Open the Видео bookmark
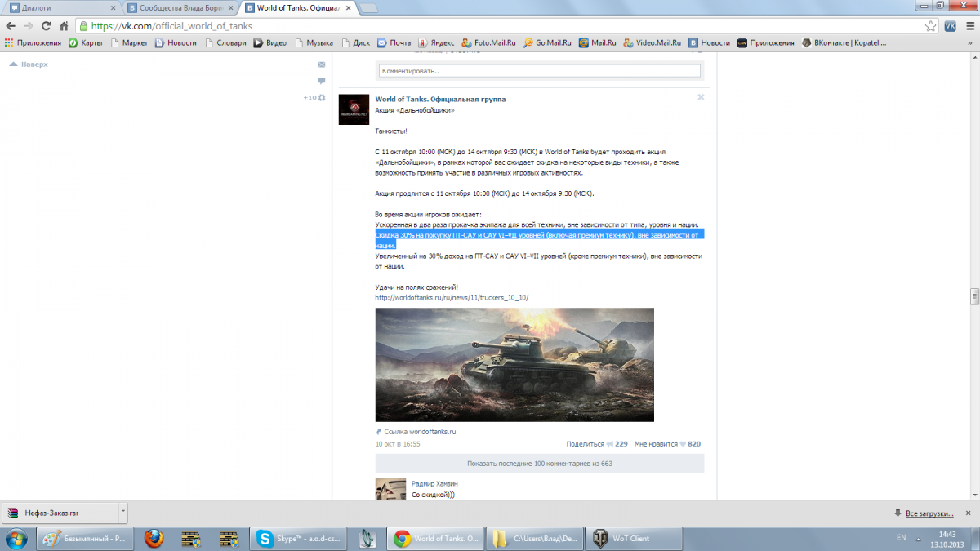The width and height of the screenshot is (980, 551). pyautogui.click(x=270, y=42)
